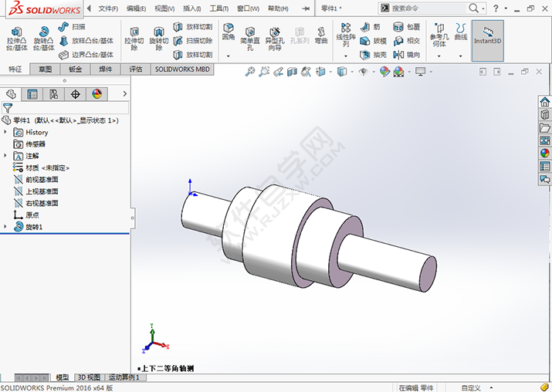Switch to the 运动算例 1 bottom tab

(x=124, y=377)
